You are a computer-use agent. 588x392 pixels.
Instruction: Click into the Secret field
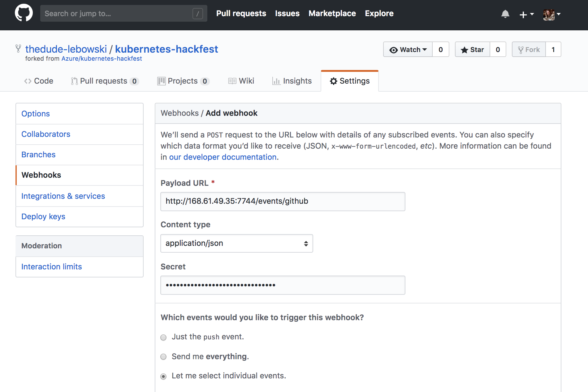point(283,285)
